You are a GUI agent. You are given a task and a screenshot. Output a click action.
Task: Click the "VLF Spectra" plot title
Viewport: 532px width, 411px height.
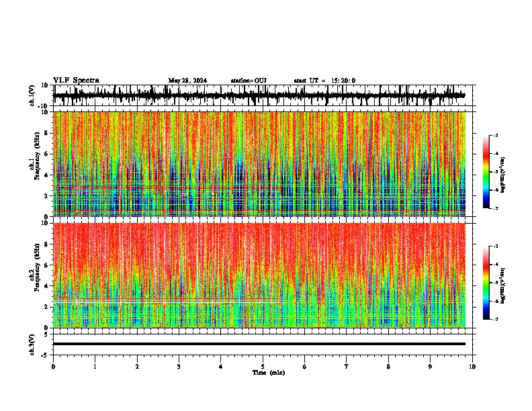76,80
